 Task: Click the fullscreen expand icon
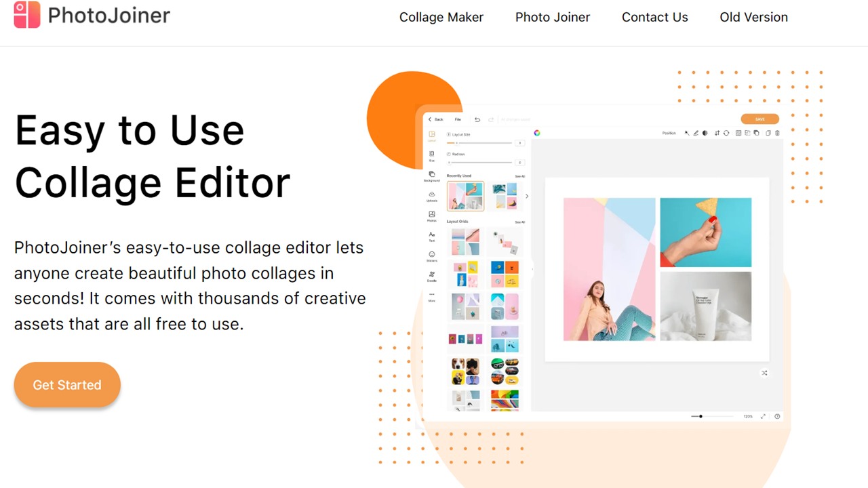point(763,416)
